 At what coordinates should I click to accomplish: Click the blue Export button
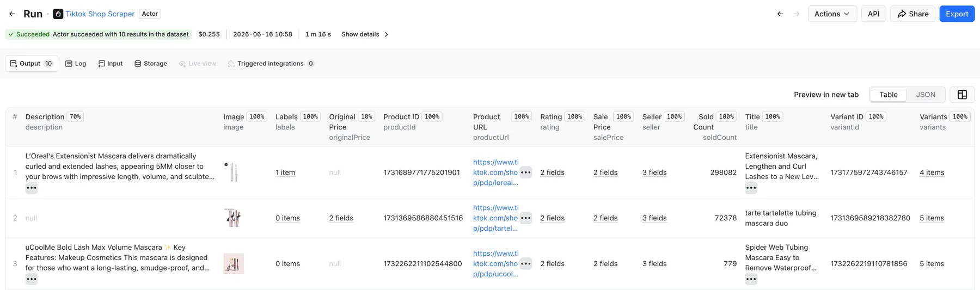click(957, 14)
